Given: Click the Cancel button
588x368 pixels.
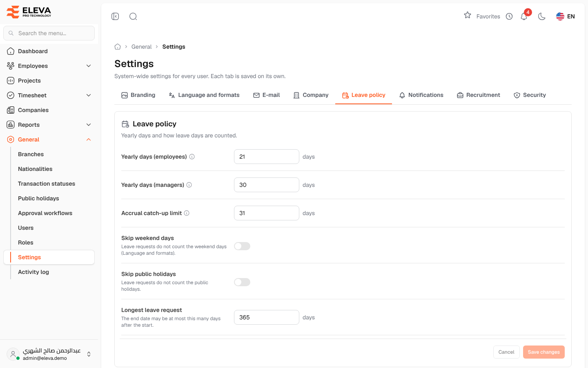Looking at the screenshot, I should coord(506,352).
